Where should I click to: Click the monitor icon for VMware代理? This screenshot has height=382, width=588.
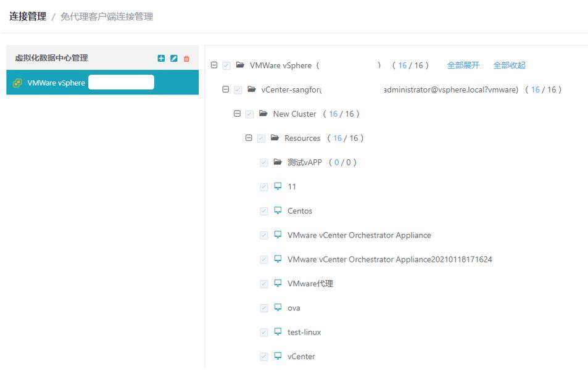click(278, 283)
